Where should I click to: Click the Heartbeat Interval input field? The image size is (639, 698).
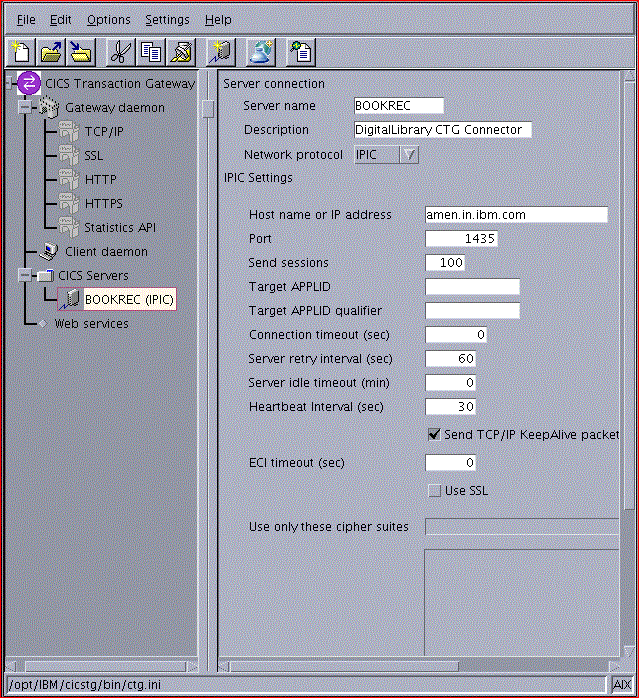point(450,407)
